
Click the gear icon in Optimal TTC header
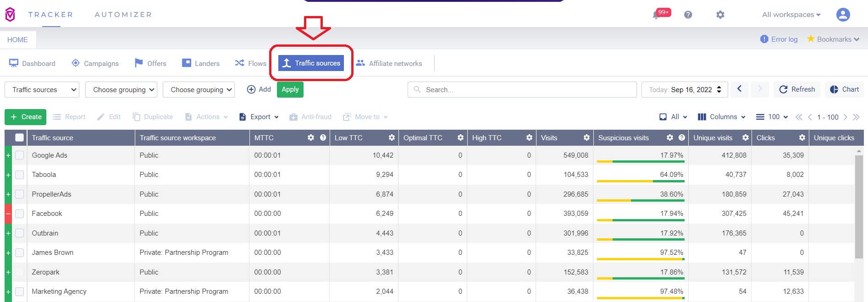coord(460,137)
